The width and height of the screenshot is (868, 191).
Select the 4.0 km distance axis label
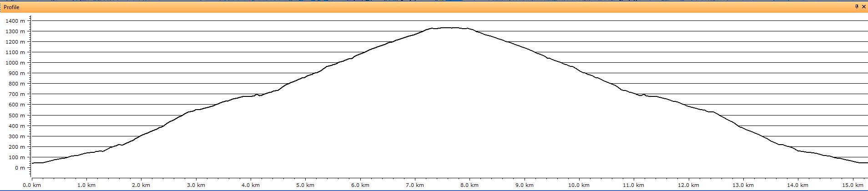(x=250, y=186)
